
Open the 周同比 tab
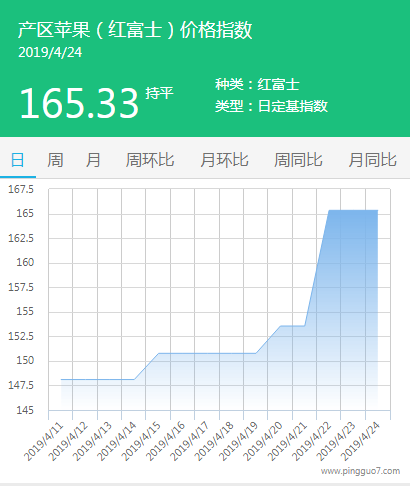pos(298,160)
